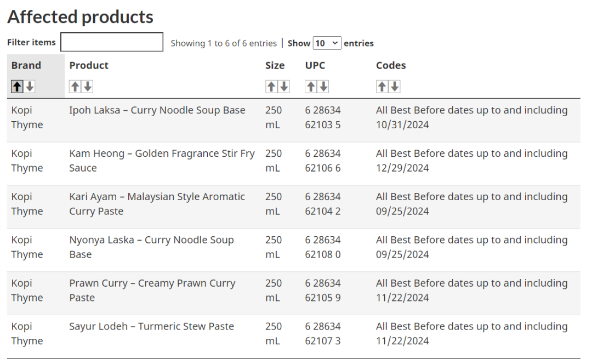Open the Show entries count dropdown

[327, 43]
